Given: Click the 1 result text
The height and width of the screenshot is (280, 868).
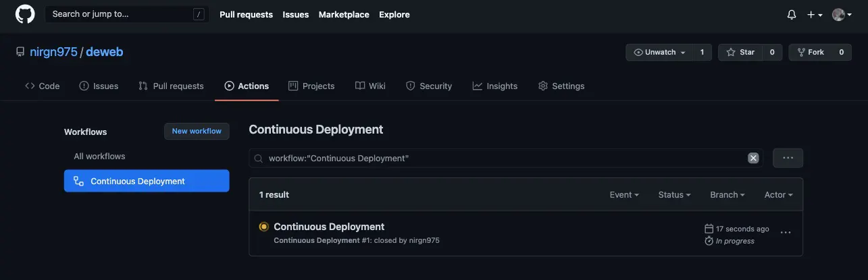Looking at the screenshot, I should click(274, 194).
